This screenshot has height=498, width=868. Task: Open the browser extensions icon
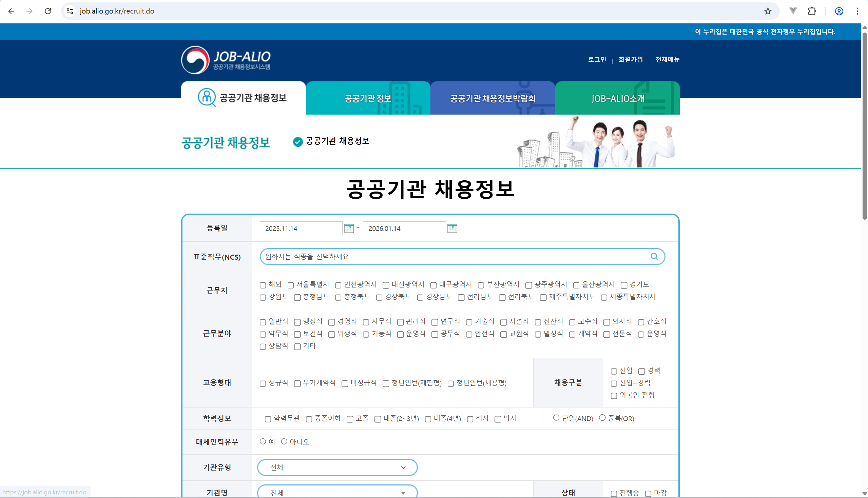tap(812, 11)
